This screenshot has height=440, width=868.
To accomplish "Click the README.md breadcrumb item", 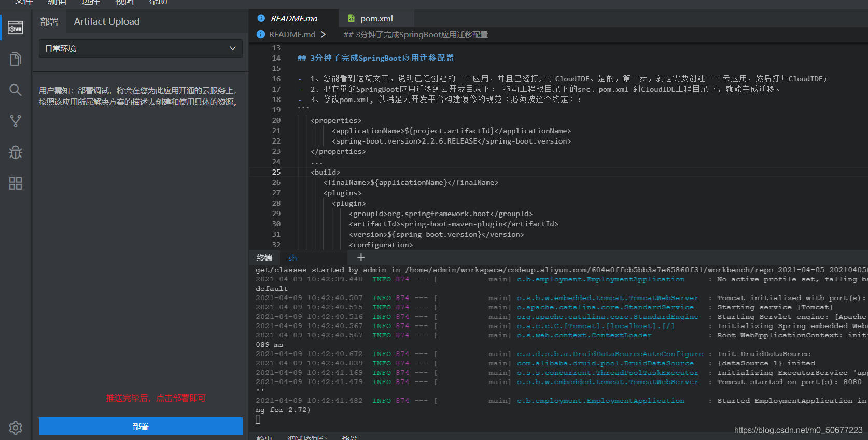I will [292, 34].
